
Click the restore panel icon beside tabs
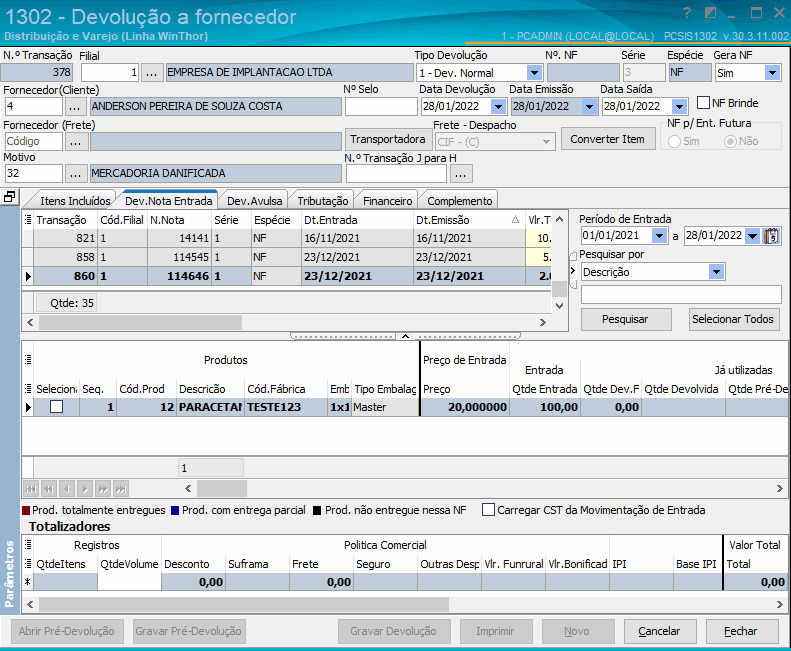pyautogui.click(x=9, y=197)
